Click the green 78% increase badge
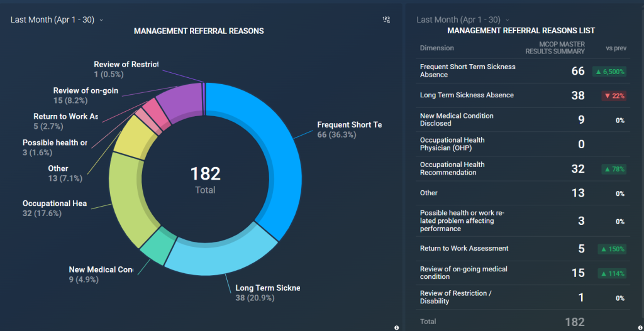Image resolution: width=644 pixels, height=331 pixels. tap(614, 169)
